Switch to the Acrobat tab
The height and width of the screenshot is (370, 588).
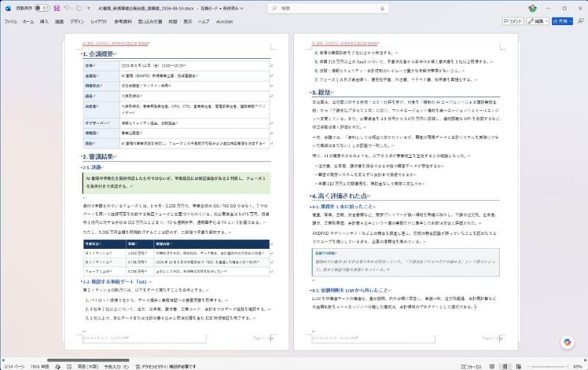point(224,22)
